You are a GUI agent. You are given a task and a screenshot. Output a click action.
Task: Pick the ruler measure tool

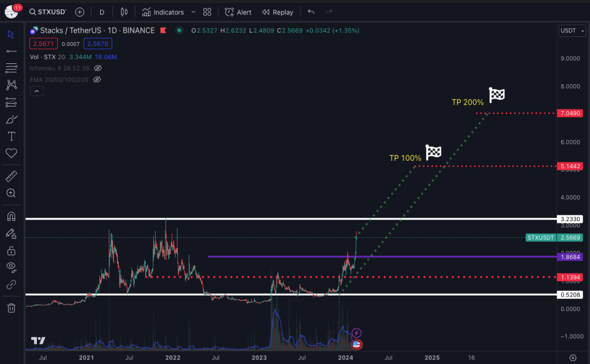(11, 176)
